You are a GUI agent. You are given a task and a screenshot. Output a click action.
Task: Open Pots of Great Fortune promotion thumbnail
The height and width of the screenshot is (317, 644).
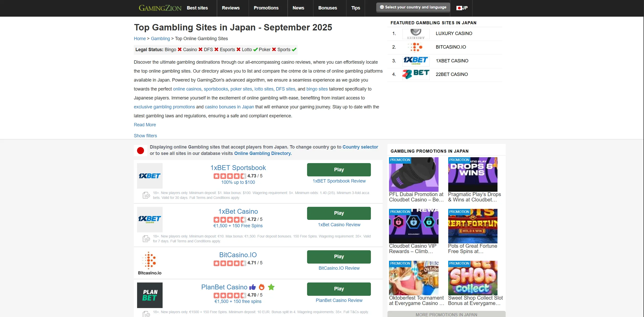click(x=472, y=226)
